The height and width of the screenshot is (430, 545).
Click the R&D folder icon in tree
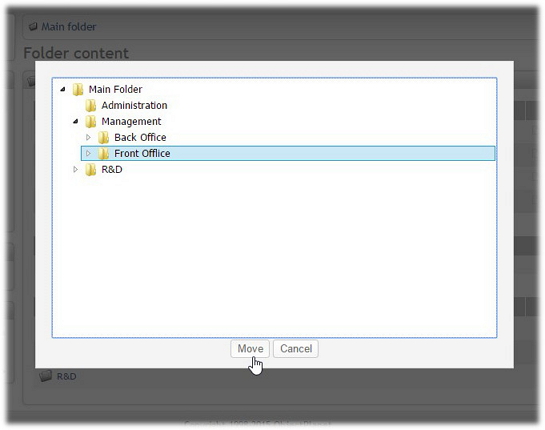(91, 169)
